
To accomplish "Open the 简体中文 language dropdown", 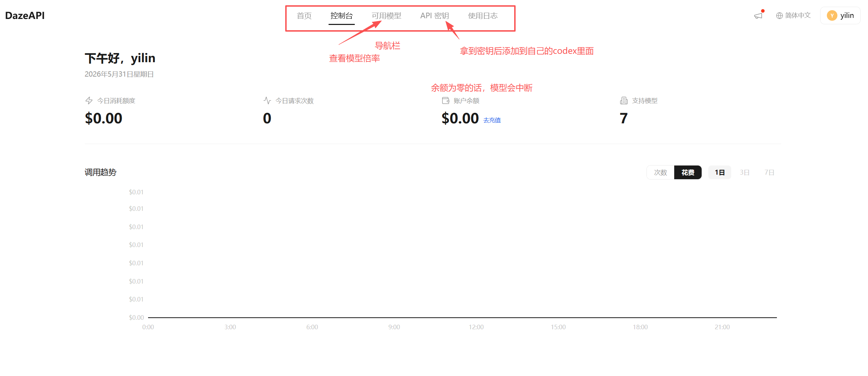I will (793, 15).
